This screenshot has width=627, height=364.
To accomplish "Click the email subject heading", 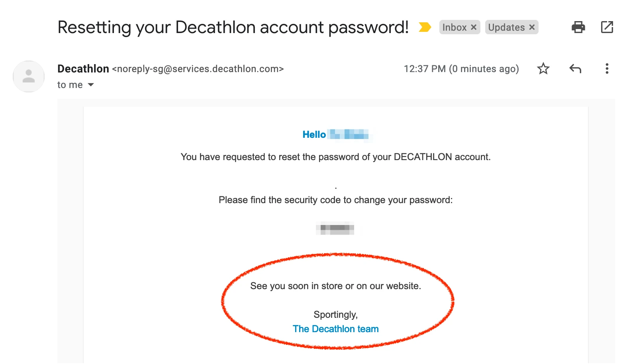I will [x=233, y=27].
